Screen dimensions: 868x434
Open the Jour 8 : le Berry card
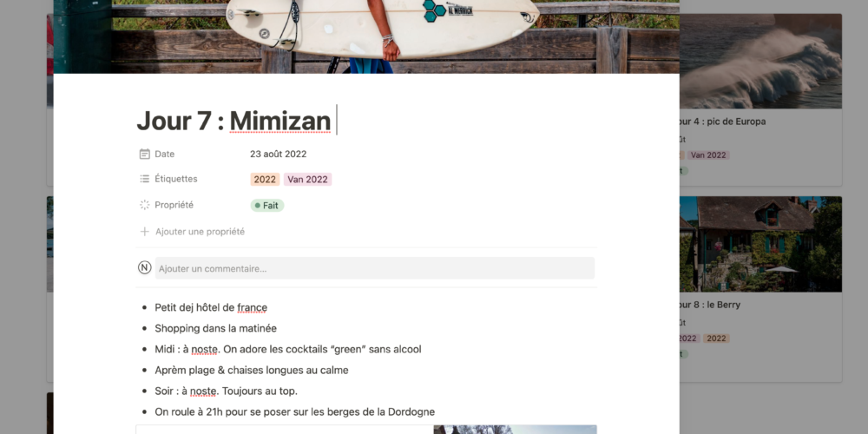pyautogui.click(x=760, y=289)
